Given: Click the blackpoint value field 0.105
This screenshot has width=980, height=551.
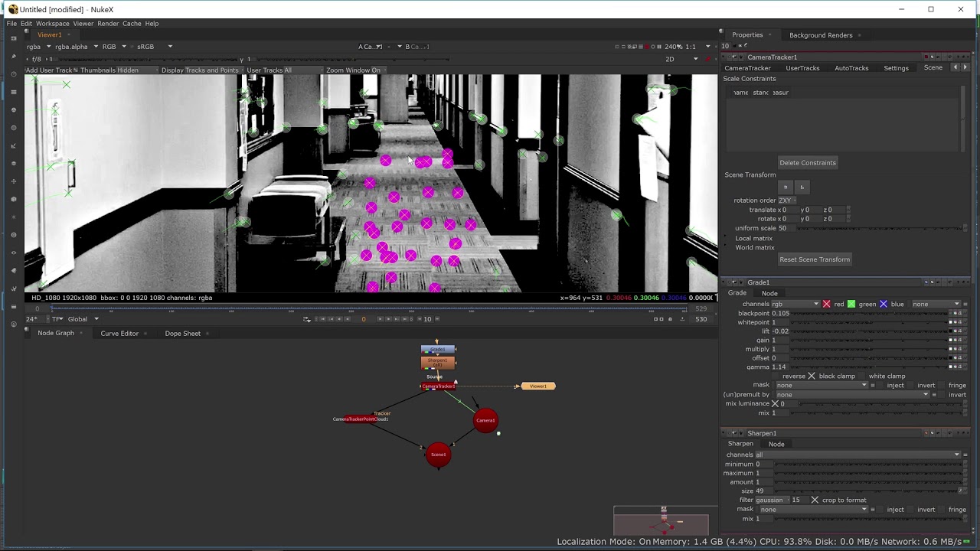Looking at the screenshot, I should [x=780, y=313].
